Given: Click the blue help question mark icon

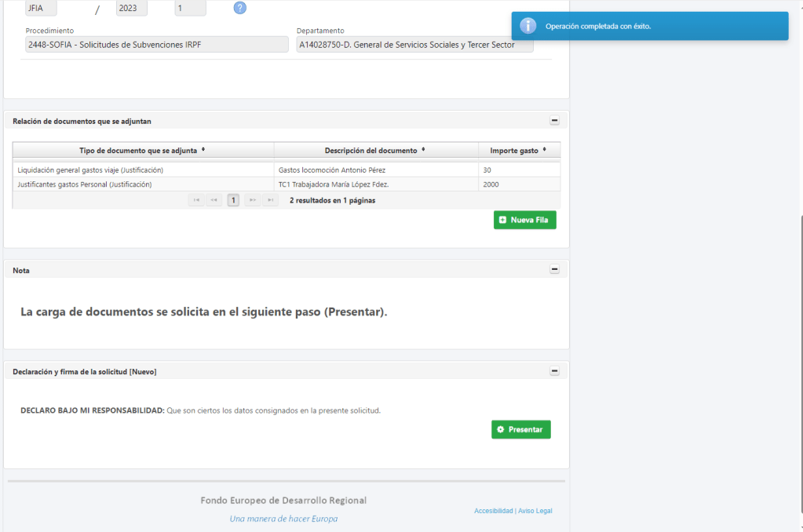Looking at the screenshot, I should (240, 8).
